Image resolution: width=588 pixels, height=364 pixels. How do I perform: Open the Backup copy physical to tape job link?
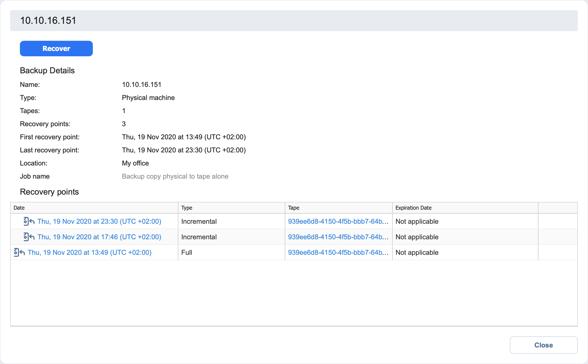tap(175, 176)
